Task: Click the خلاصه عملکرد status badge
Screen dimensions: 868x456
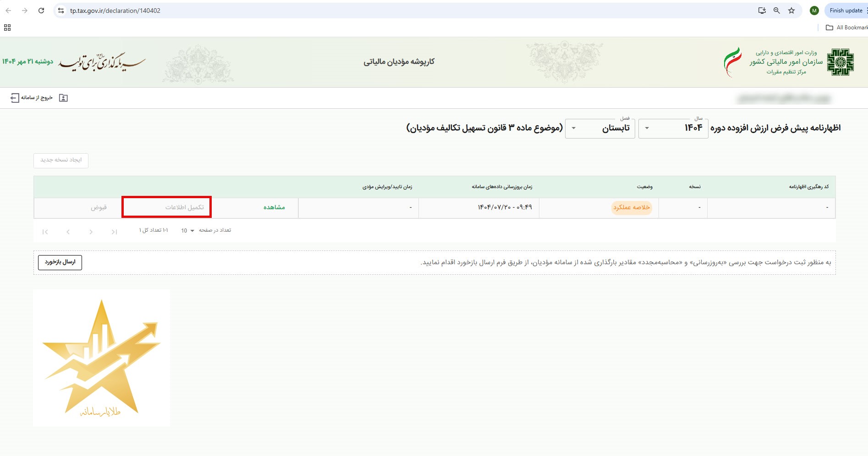Action: 632,207
